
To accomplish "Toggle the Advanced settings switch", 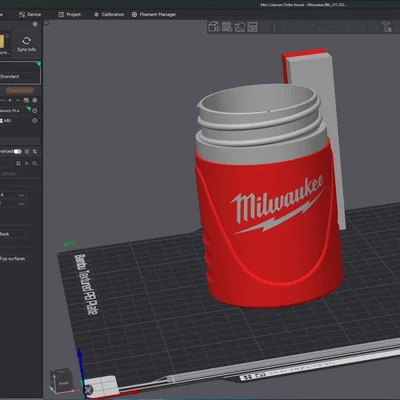I will pos(18,151).
